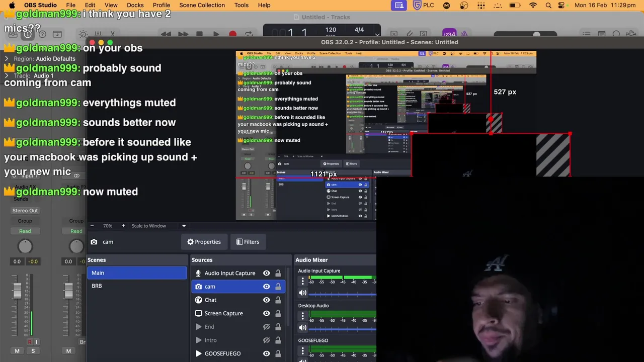Open the Docks menu
The height and width of the screenshot is (362, 644).
coord(135,5)
